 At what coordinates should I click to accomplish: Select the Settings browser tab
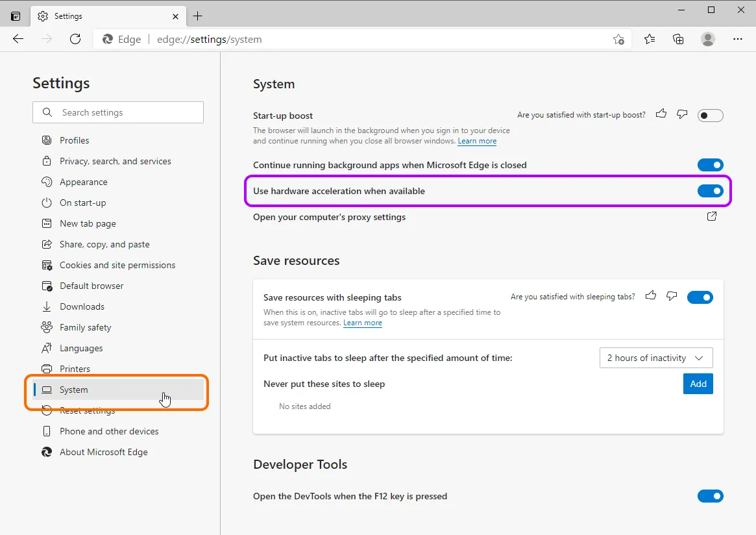(x=108, y=16)
